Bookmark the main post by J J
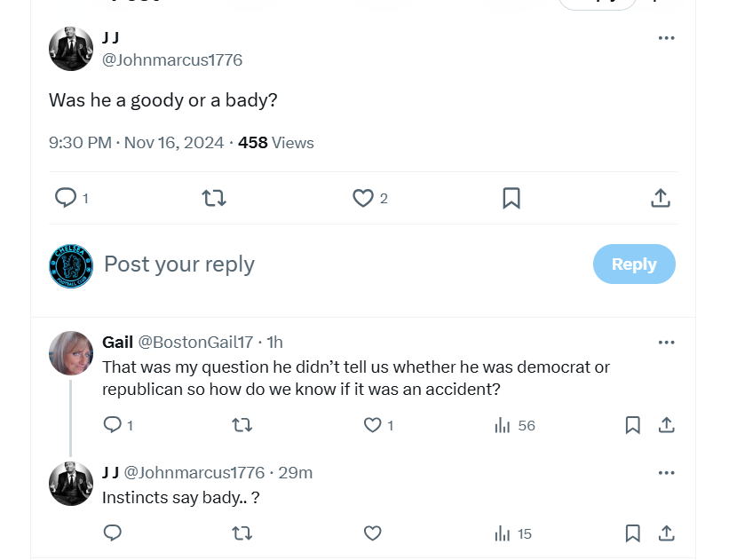This screenshot has width=729, height=560. tap(511, 198)
